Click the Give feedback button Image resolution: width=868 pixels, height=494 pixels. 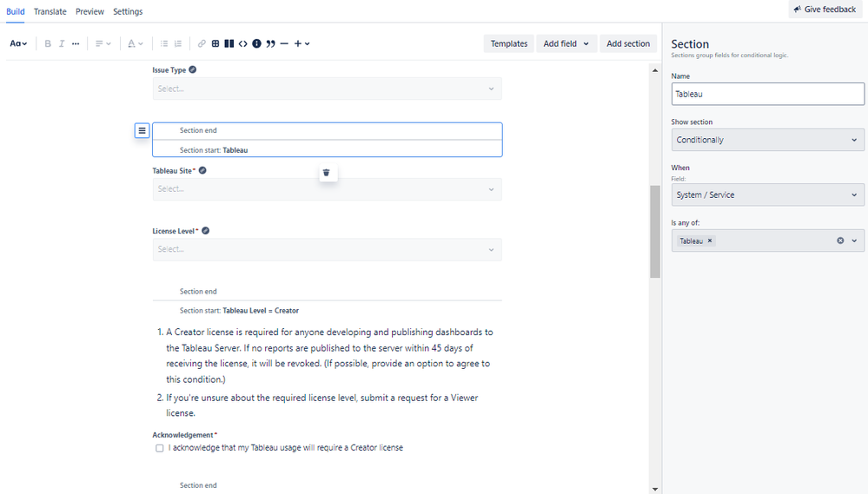coord(825,10)
